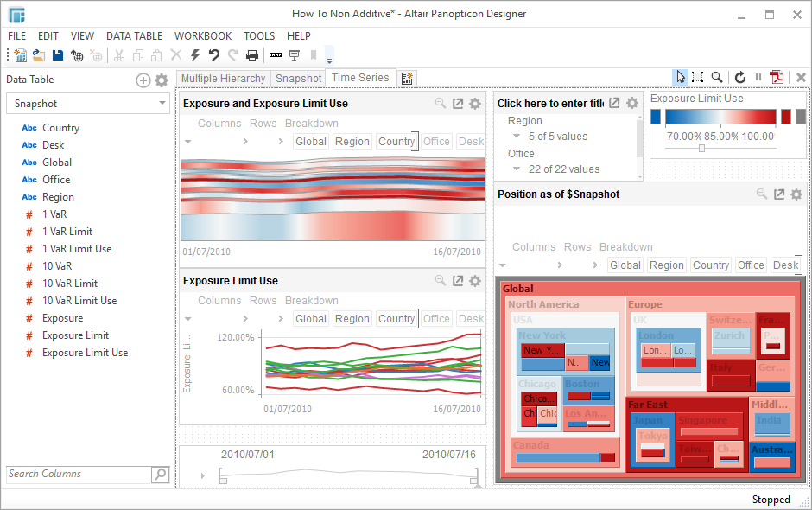Click the Far East treemap header
The height and width of the screenshot is (510, 812).
tap(648, 405)
